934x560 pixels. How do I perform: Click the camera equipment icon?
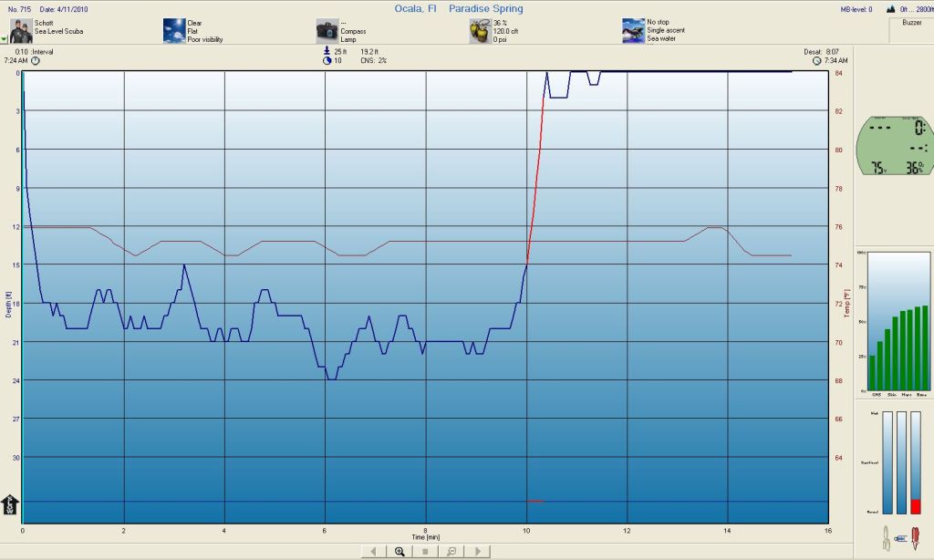[x=327, y=30]
